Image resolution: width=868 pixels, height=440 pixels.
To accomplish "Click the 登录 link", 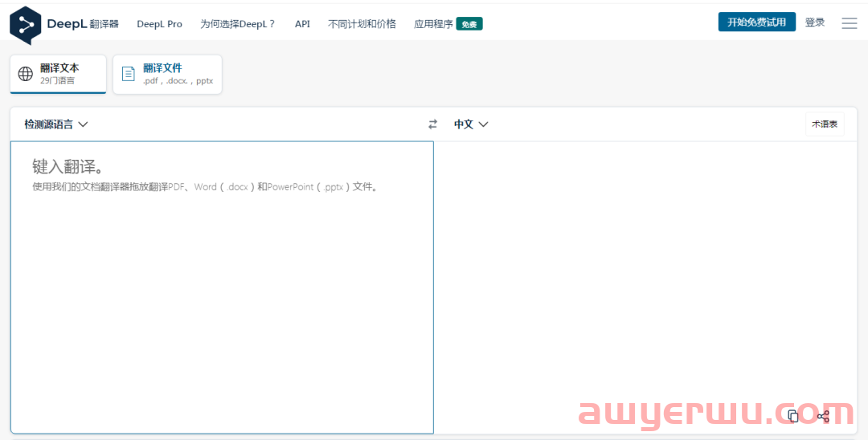I will coord(815,22).
